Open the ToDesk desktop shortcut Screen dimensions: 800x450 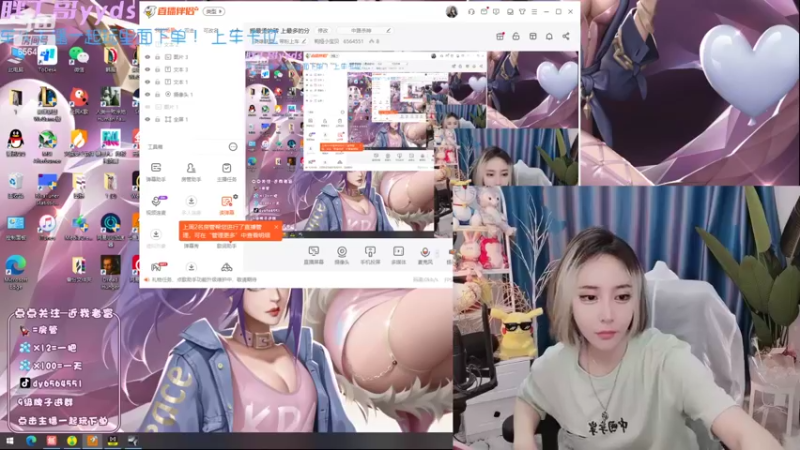click(x=47, y=59)
